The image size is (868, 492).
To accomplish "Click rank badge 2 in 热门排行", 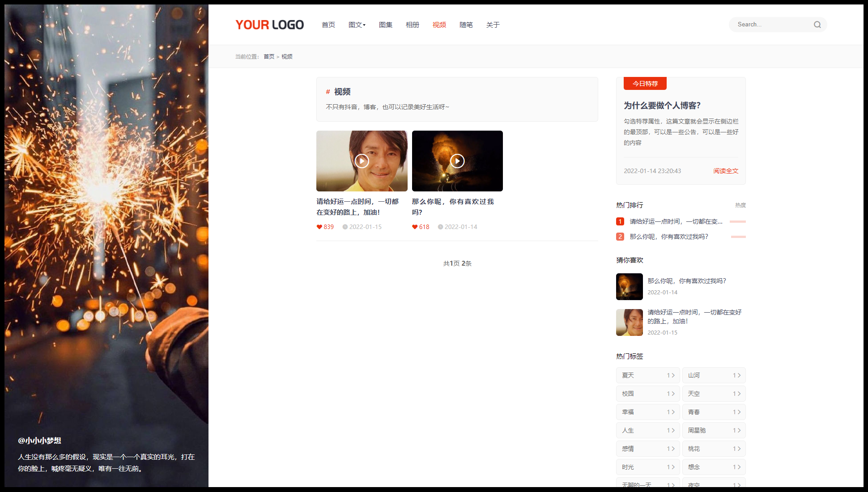I will [620, 237].
